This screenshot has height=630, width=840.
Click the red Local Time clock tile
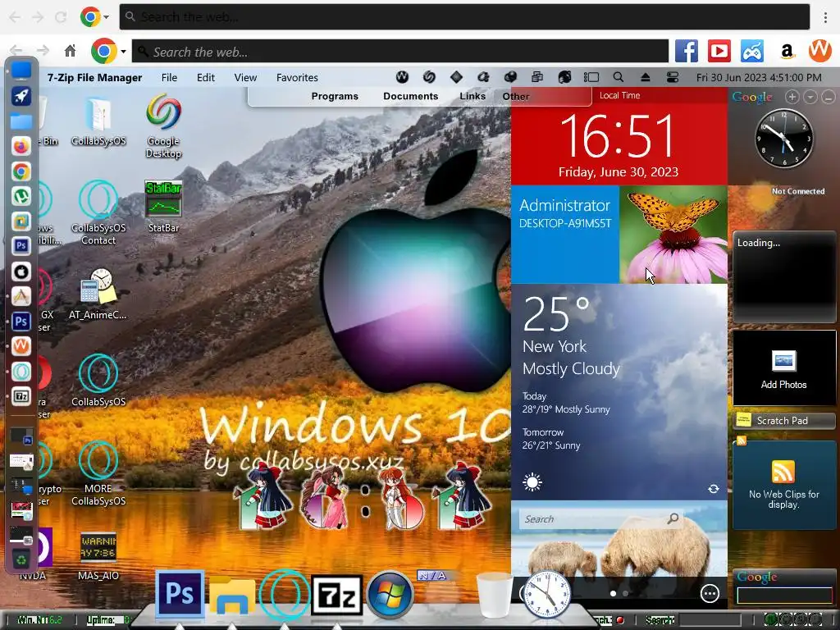click(619, 137)
